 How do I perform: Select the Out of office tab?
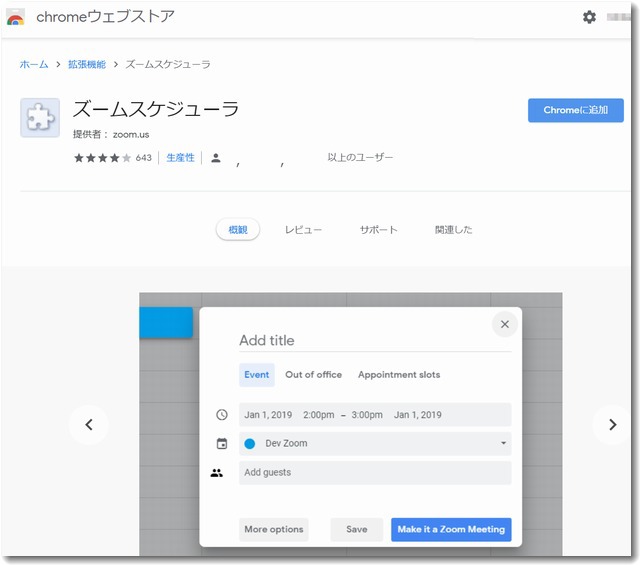pos(313,375)
